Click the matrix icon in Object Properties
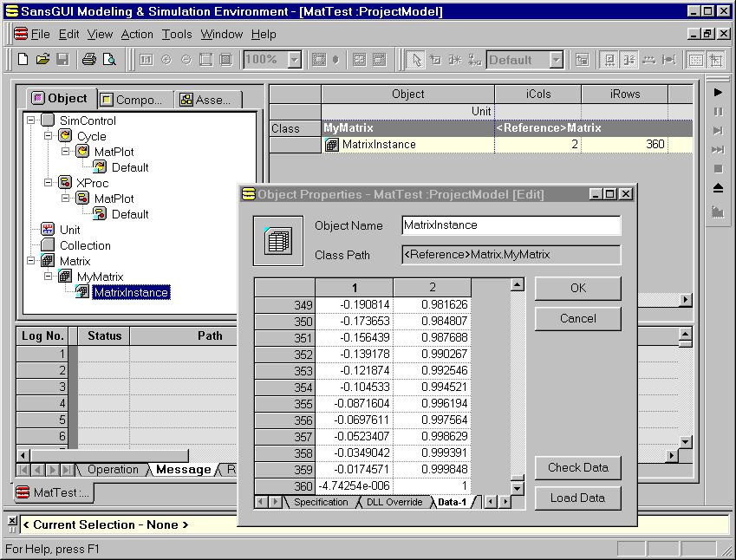This screenshot has width=736, height=560. [277, 241]
